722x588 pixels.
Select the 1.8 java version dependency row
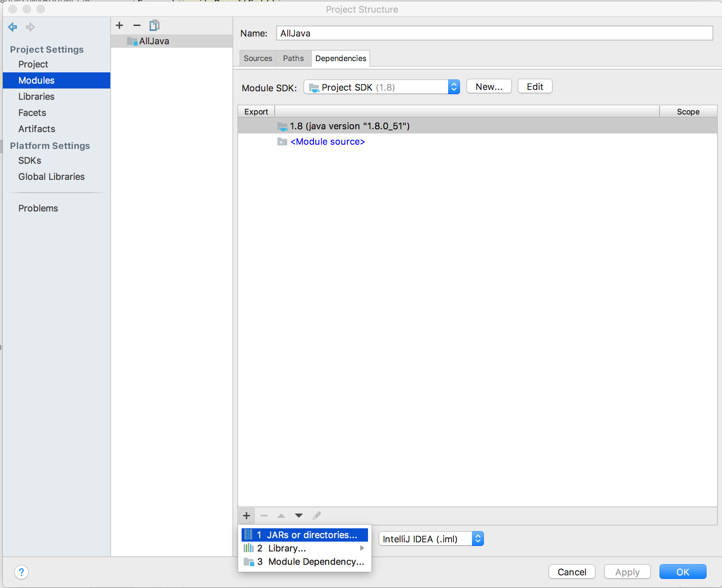(x=477, y=126)
